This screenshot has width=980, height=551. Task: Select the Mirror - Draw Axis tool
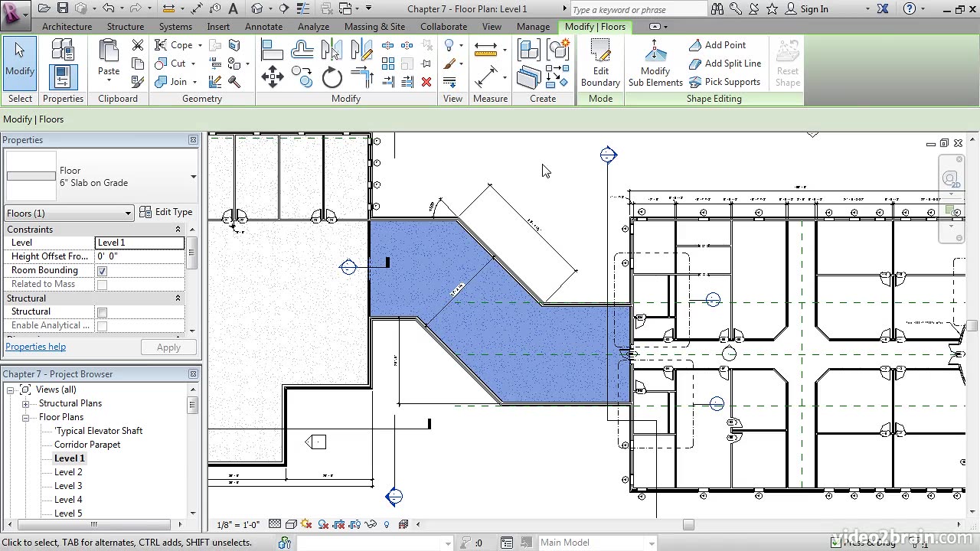tap(361, 50)
